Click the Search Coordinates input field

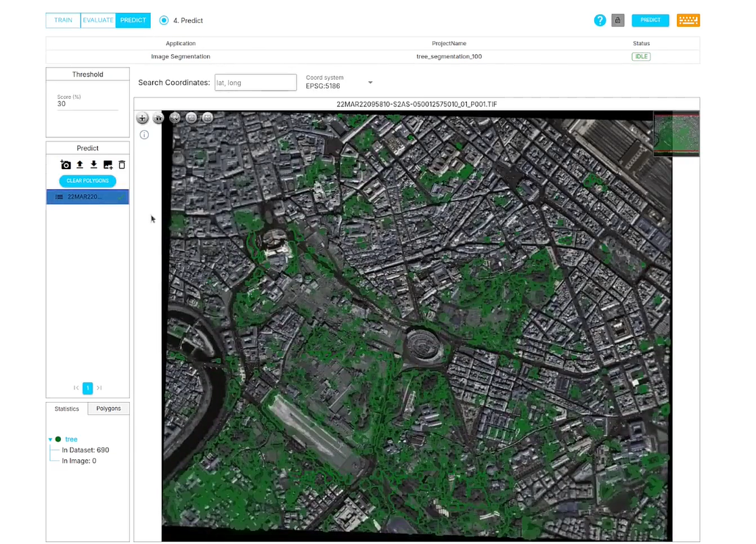click(255, 82)
